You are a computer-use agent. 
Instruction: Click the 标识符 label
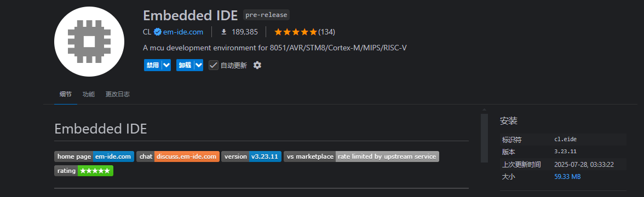point(511,140)
